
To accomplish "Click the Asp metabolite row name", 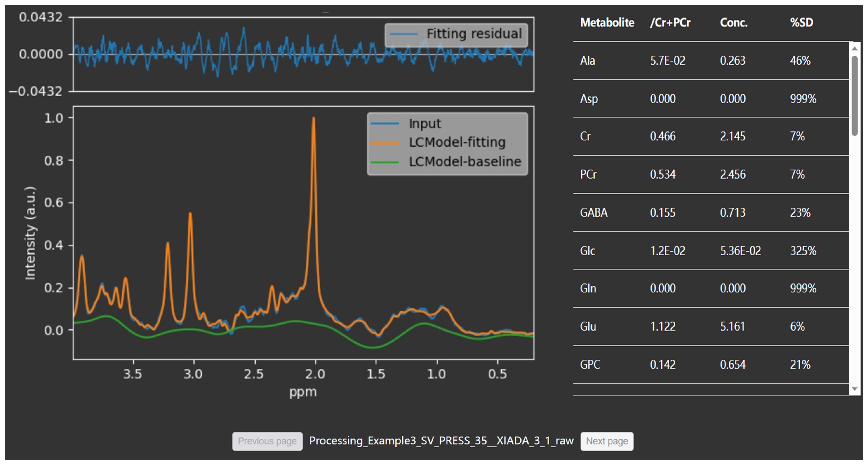I will (x=589, y=99).
